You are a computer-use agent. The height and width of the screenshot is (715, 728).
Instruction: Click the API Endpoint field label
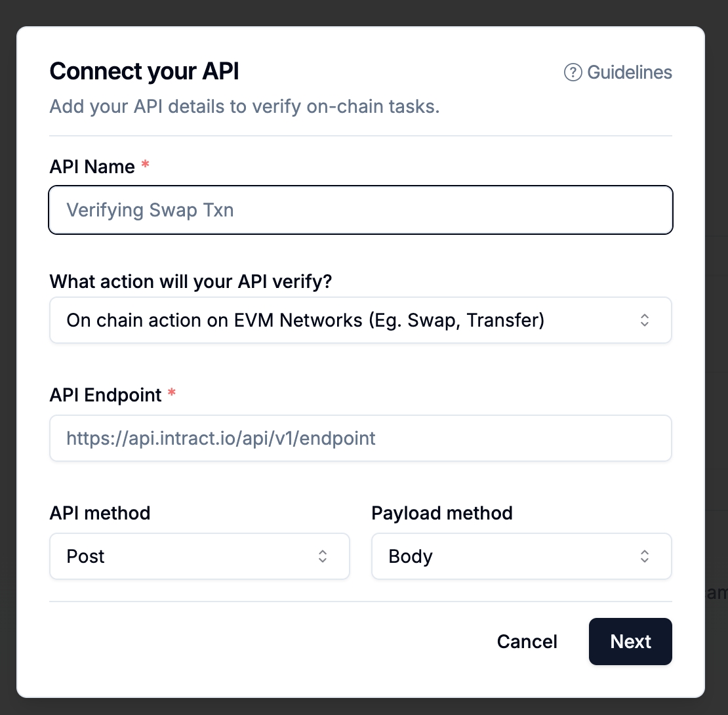105,395
